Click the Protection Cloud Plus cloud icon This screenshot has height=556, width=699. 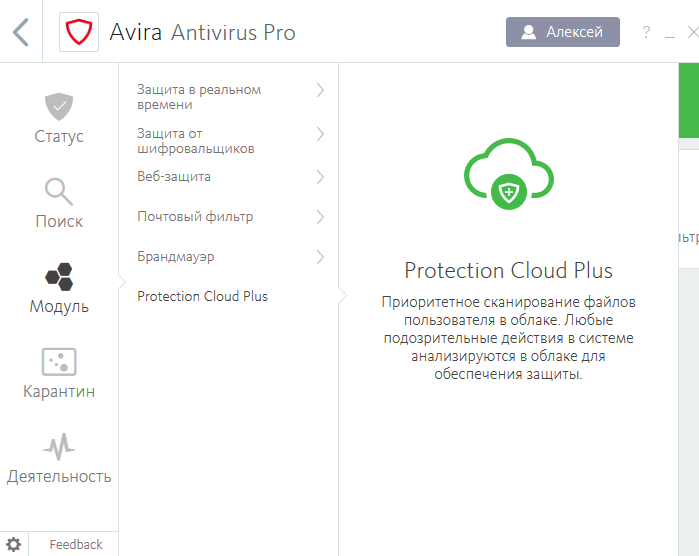coord(509,174)
